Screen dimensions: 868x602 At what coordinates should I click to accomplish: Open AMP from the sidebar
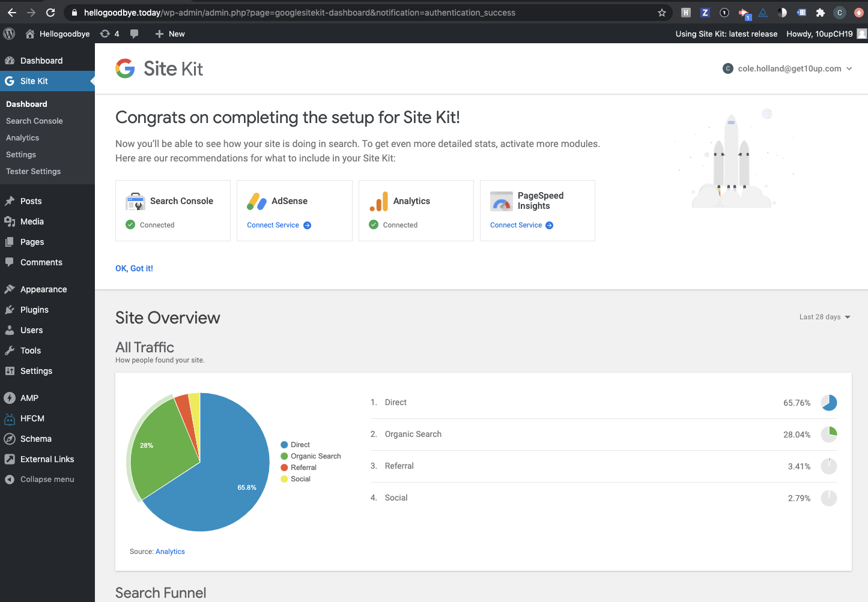tap(47, 398)
